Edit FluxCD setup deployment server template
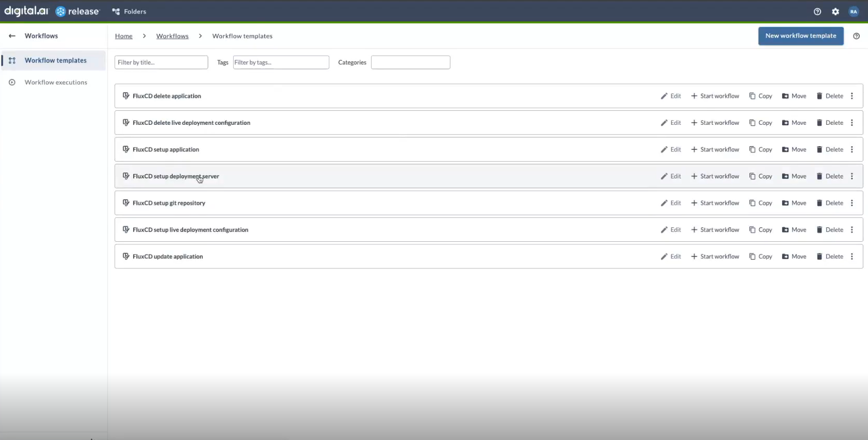This screenshot has height=440, width=868. click(671, 176)
